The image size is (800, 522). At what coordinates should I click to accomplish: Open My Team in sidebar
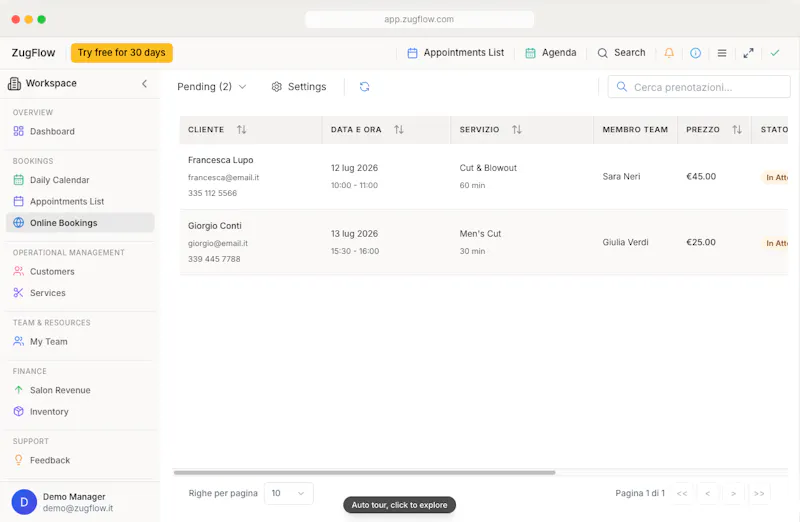pyautogui.click(x=80, y=341)
